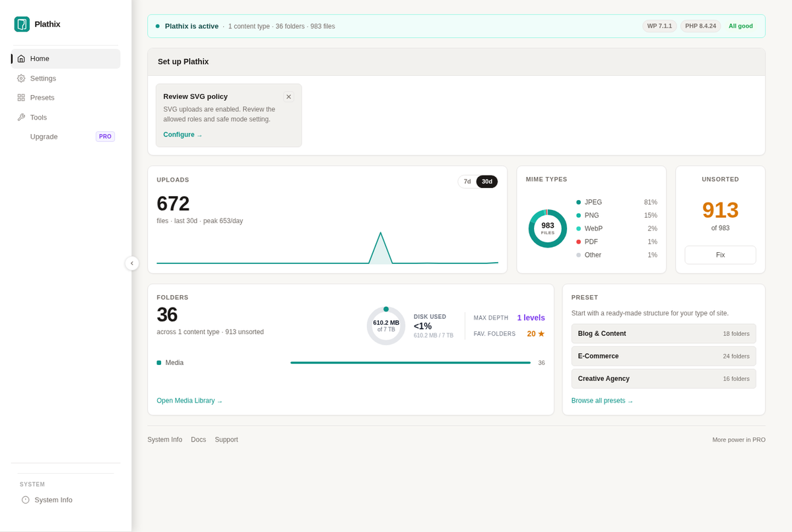Click the green active status dot
This screenshot has height=532, width=792.
pos(158,26)
